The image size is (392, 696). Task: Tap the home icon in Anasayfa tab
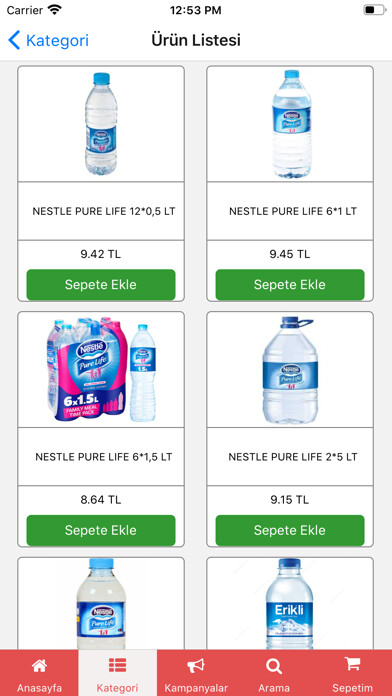coord(39,665)
